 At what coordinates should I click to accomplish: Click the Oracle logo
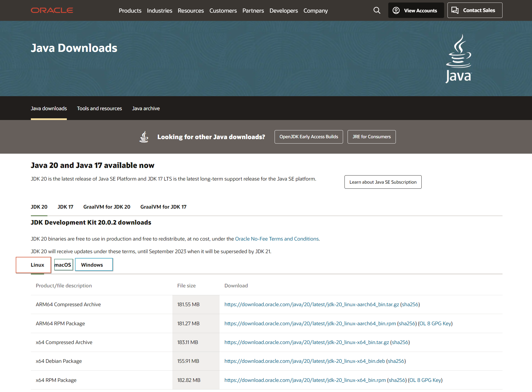pyautogui.click(x=52, y=10)
